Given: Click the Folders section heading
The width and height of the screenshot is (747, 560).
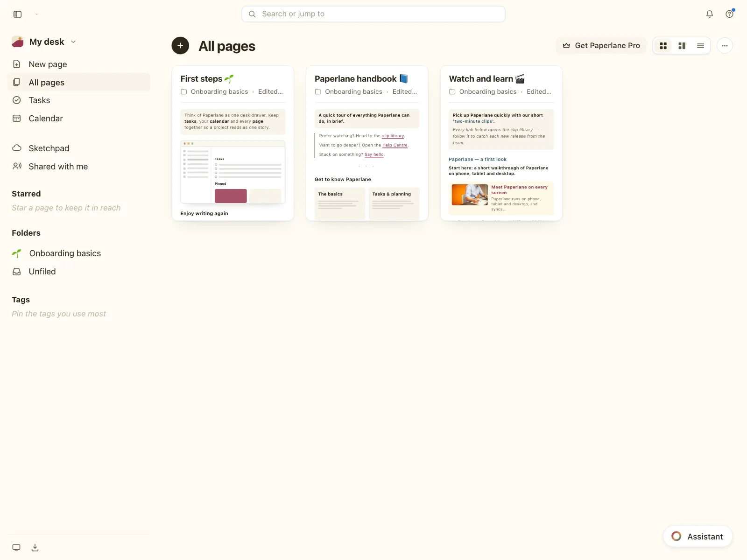Looking at the screenshot, I should [x=26, y=233].
